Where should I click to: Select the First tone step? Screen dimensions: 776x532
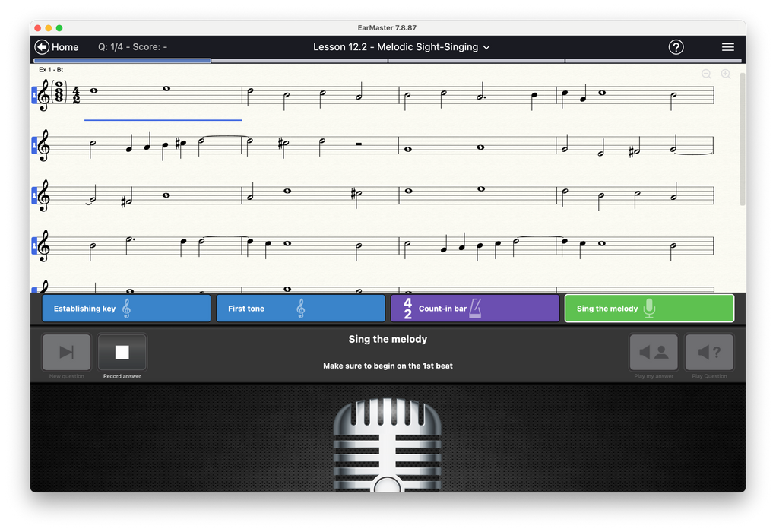click(300, 309)
